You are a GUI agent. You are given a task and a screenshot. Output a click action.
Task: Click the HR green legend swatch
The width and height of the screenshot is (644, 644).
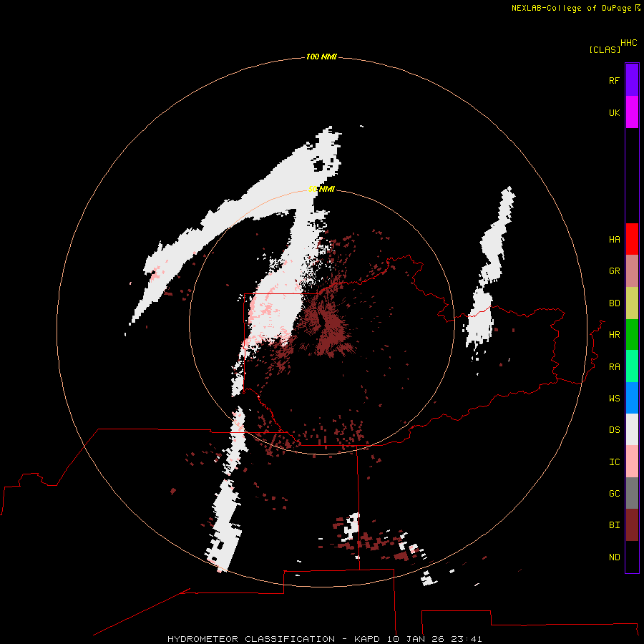click(x=632, y=335)
